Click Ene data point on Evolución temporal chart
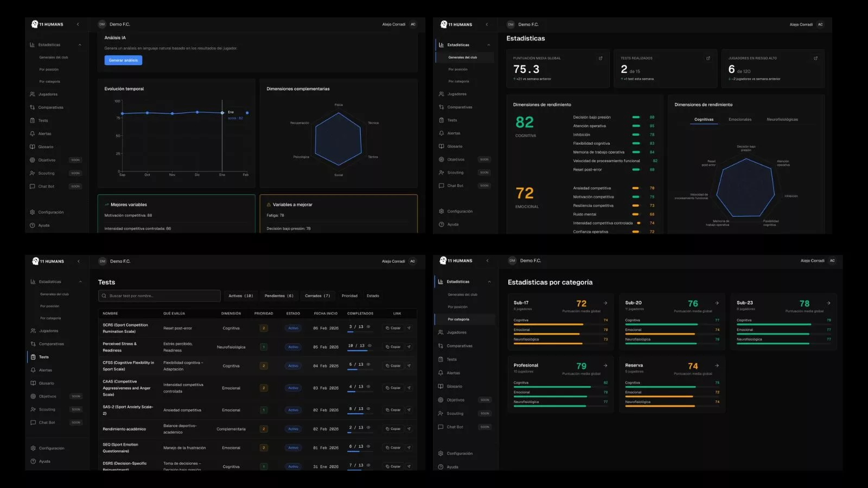This screenshot has height=488, width=868. pos(222,113)
